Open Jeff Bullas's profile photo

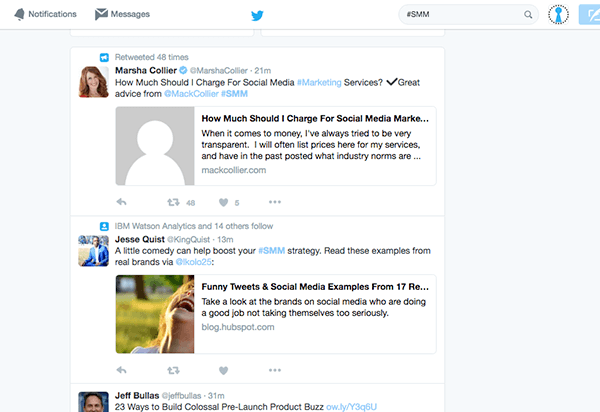pos(93,402)
